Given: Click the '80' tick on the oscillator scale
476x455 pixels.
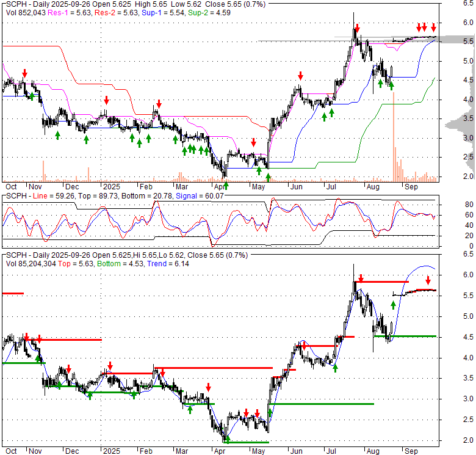Looking at the screenshot, I should point(469,205).
